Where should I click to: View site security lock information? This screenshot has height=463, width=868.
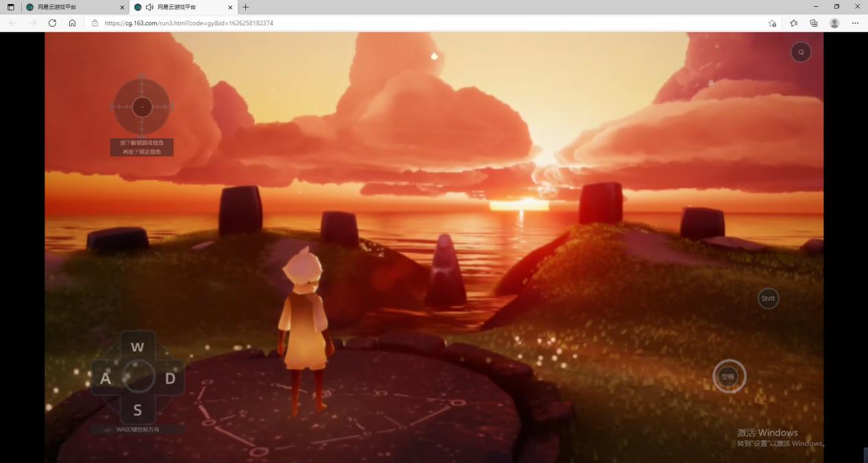tap(95, 23)
